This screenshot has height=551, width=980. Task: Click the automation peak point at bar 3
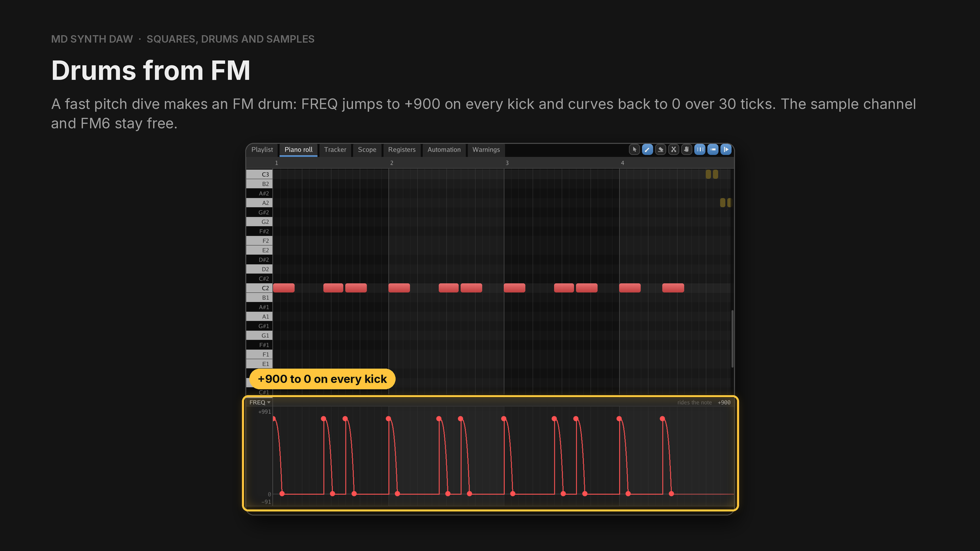click(x=504, y=419)
